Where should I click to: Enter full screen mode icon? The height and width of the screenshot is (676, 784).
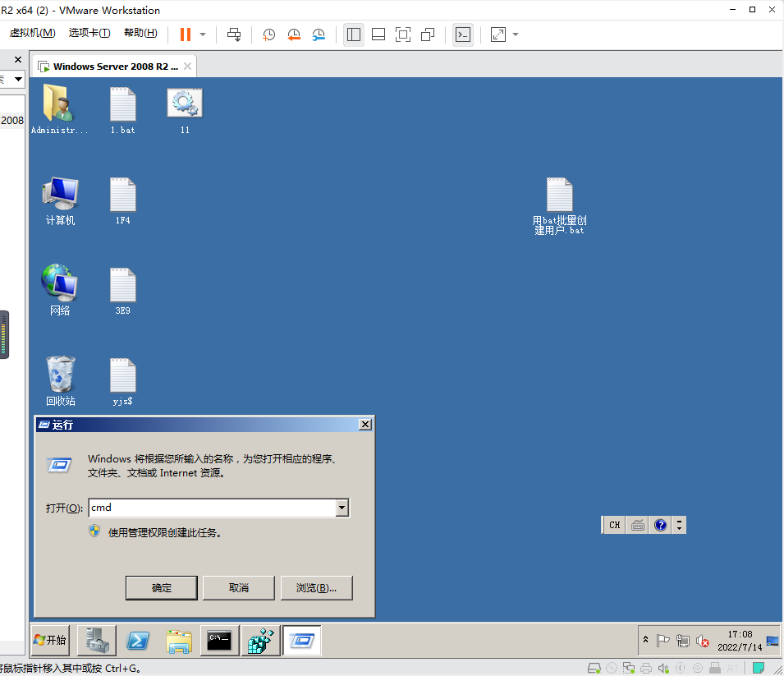[403, 34]
